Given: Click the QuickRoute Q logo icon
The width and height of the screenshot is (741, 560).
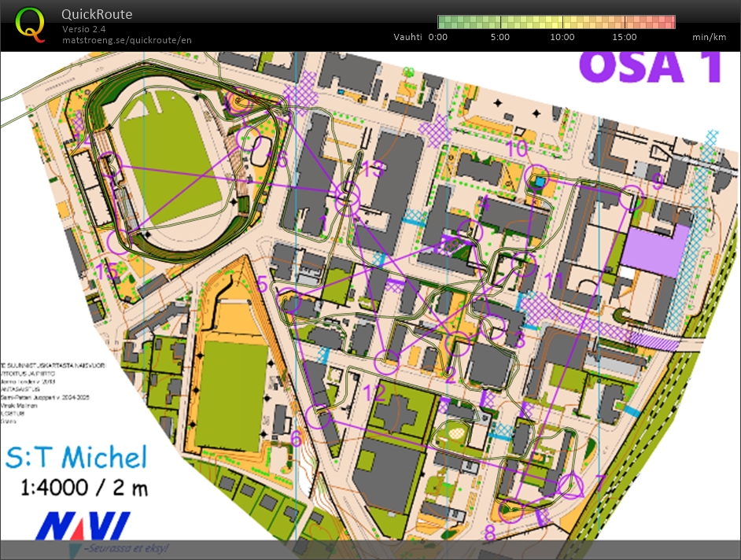Looking at the screenshot, I should [x=30, y=24].
